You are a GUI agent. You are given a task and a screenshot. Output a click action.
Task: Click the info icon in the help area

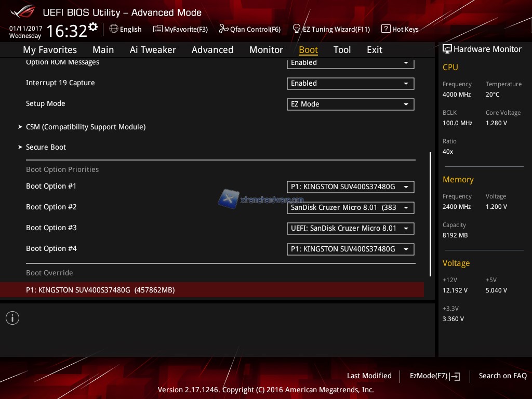[12, 318]
